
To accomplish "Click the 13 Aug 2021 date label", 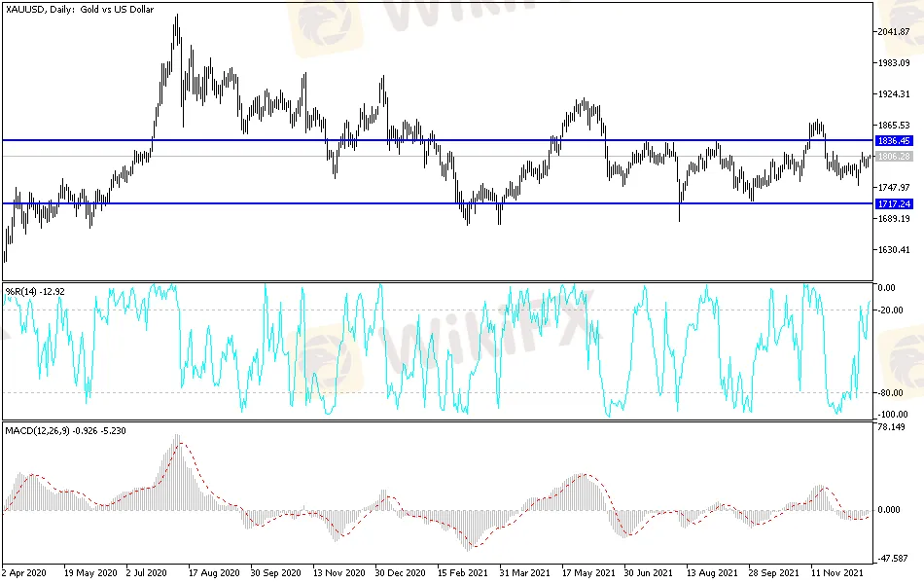I will (x=712, y=572).
